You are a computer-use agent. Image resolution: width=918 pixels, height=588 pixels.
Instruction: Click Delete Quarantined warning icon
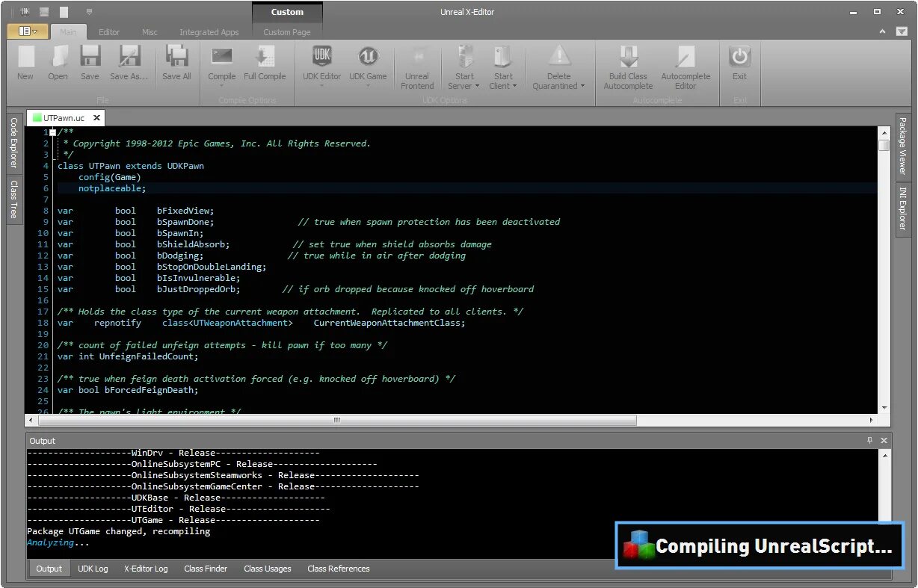[558, 58]
